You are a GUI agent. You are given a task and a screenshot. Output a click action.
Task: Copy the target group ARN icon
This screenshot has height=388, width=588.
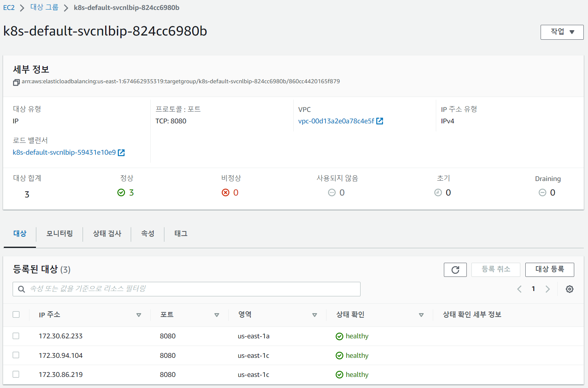[16, 82]
